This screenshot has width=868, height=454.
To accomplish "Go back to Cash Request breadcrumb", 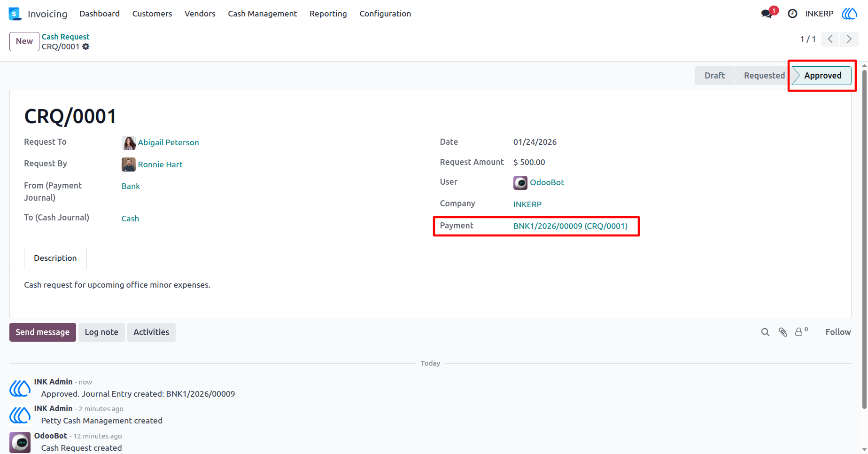I will (x=65, y=37).
